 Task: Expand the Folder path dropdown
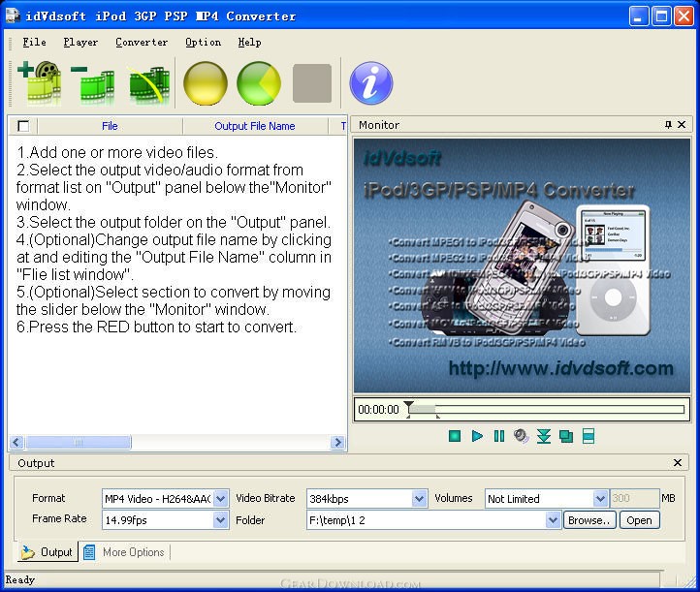point(553,519)
